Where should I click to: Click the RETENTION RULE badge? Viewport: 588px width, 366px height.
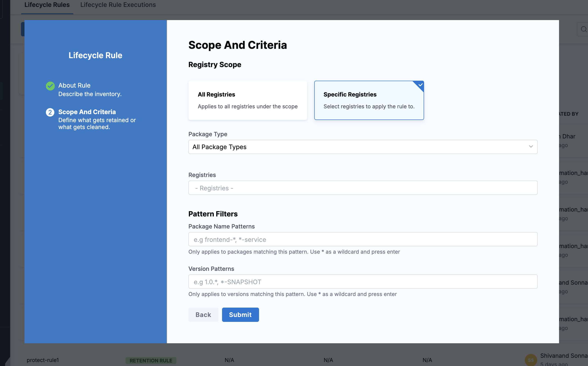click(151, 361)
